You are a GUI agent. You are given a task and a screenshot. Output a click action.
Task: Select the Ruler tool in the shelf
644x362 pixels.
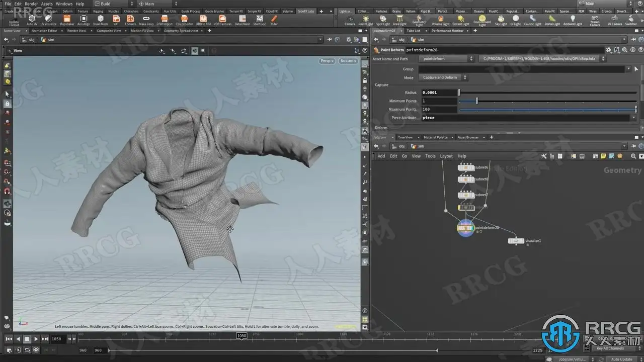point(274,20)
